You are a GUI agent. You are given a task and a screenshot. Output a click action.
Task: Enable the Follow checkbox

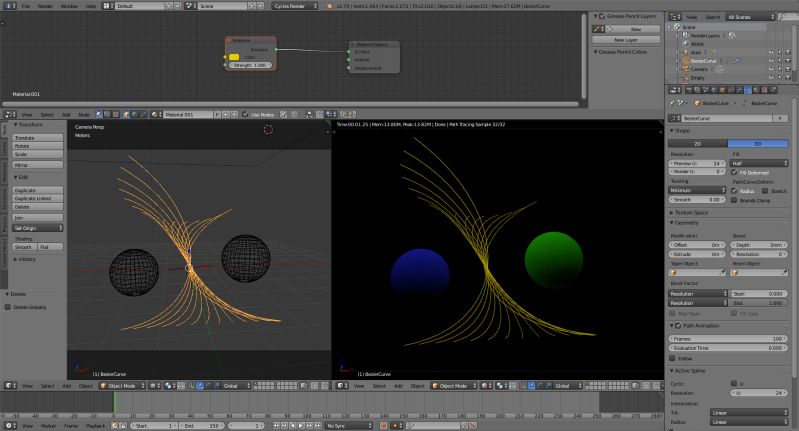(673, 358)
